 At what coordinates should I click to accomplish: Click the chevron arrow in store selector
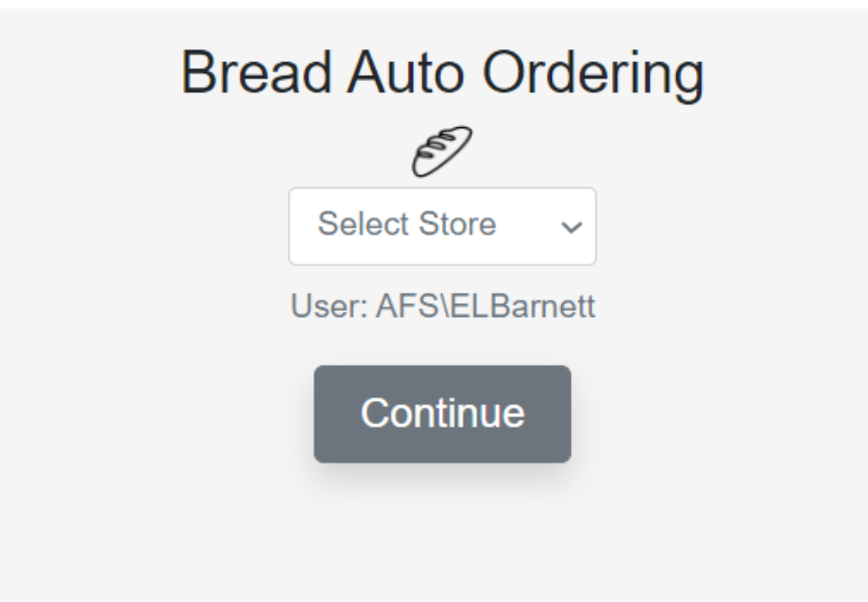(571, 227)
